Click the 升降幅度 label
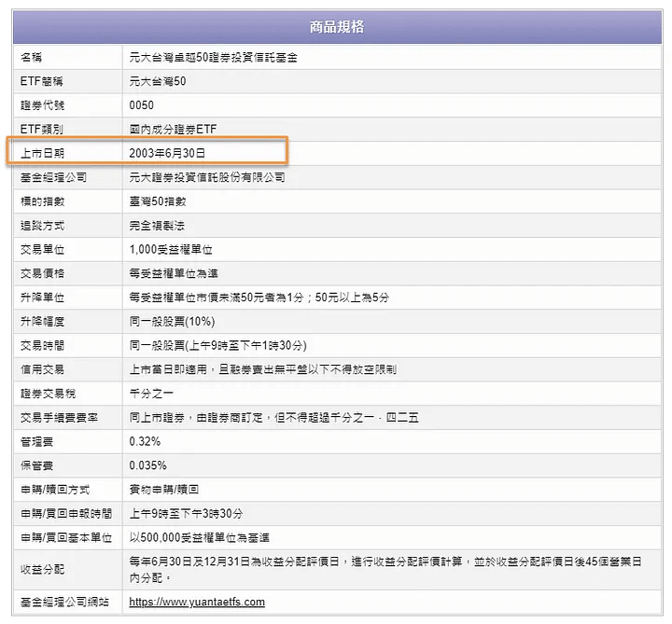This screenshot has height=624, width=672. (x=42, y=321)
